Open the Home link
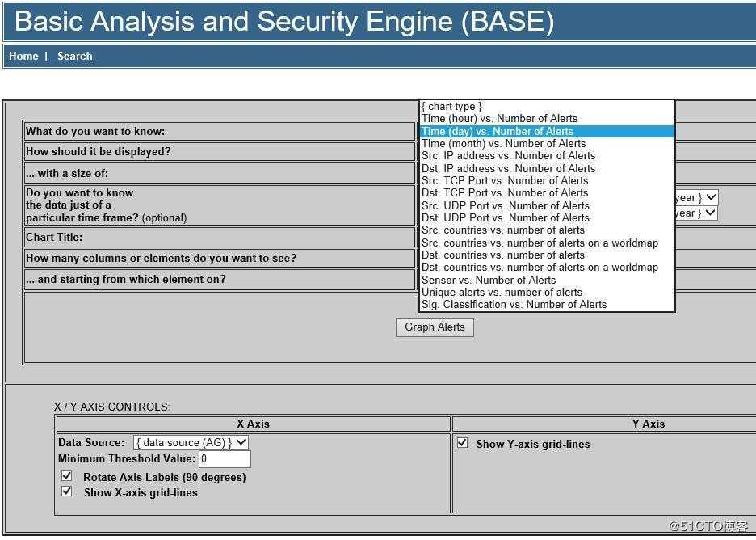The image size is (756, 540). click(23, 56)
